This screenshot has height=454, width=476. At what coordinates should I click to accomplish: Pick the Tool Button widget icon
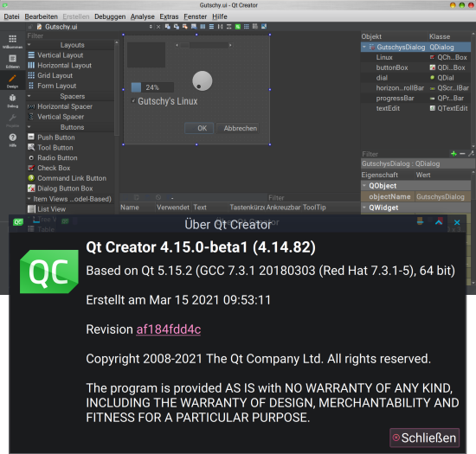pos(31,147)
